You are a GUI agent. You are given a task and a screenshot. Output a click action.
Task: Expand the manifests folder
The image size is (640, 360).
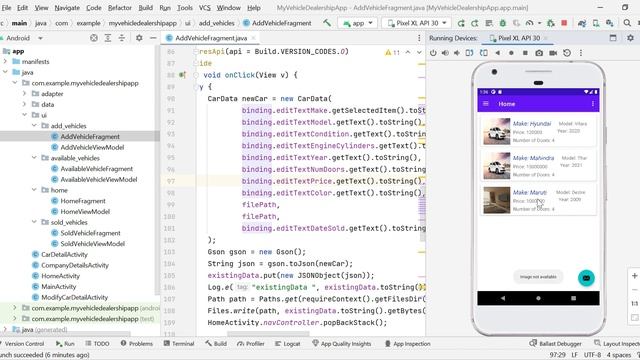[5, 61]
